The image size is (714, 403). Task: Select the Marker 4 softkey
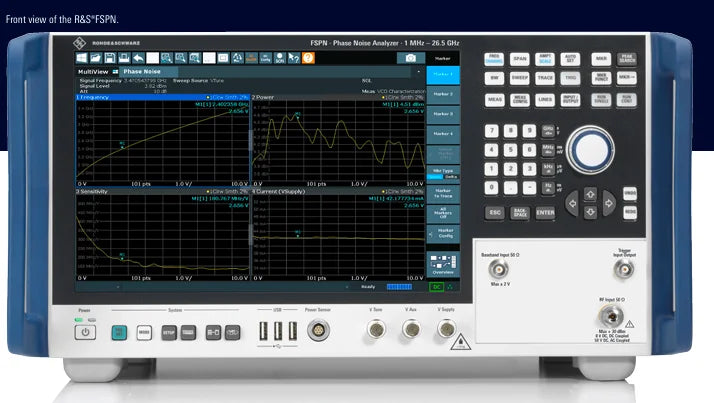pos(443,134)
